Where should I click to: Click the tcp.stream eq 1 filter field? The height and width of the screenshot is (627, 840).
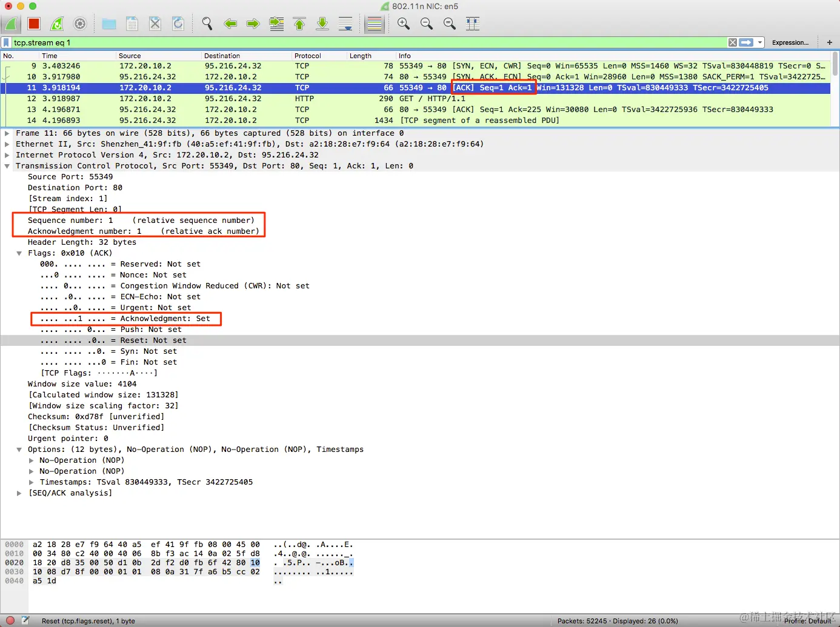point(368,42)
